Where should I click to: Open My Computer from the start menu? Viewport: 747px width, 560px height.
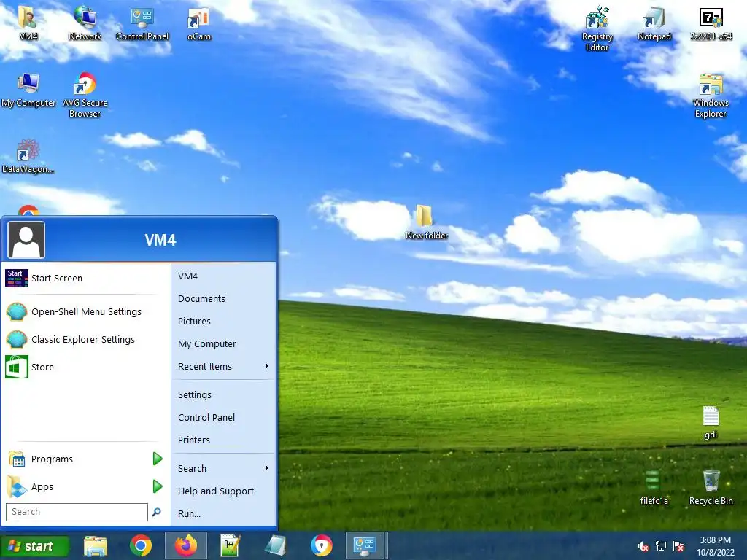tap(223, 344)
